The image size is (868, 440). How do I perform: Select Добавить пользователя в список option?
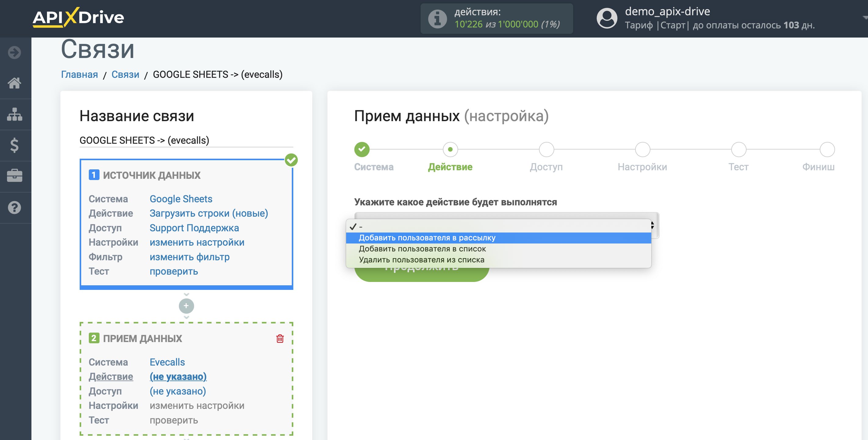pos(422,249)
